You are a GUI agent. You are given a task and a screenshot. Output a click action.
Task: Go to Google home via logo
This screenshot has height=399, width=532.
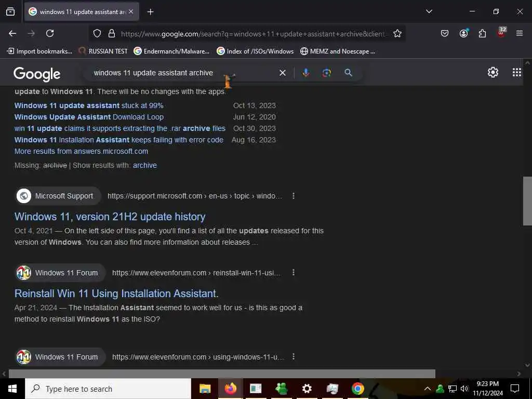tap(37, 74)
